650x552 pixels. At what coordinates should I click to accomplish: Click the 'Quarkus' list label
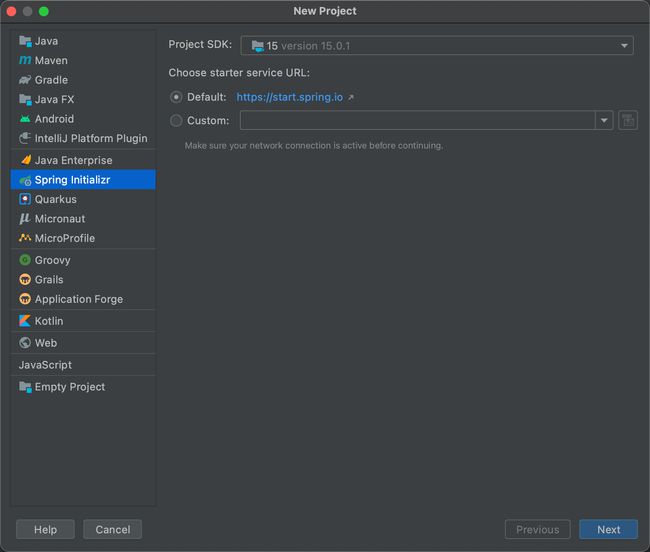(x=56, y=199)
